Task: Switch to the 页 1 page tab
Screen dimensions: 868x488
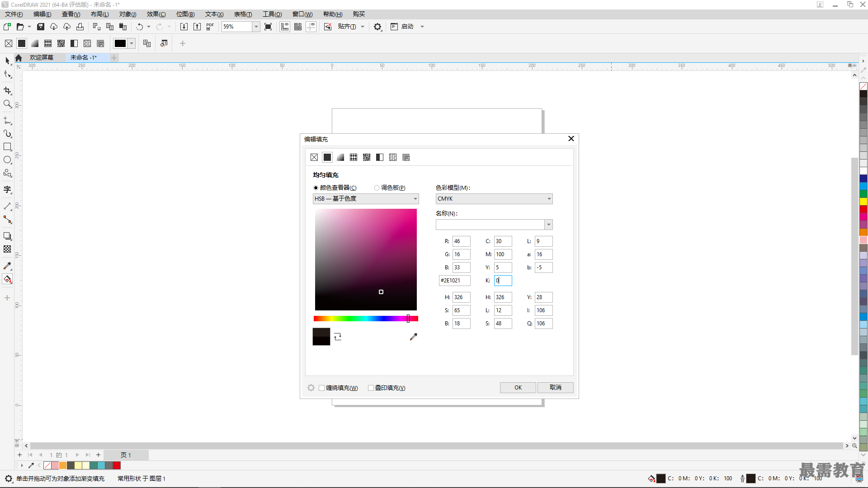Action: point(126,455)
